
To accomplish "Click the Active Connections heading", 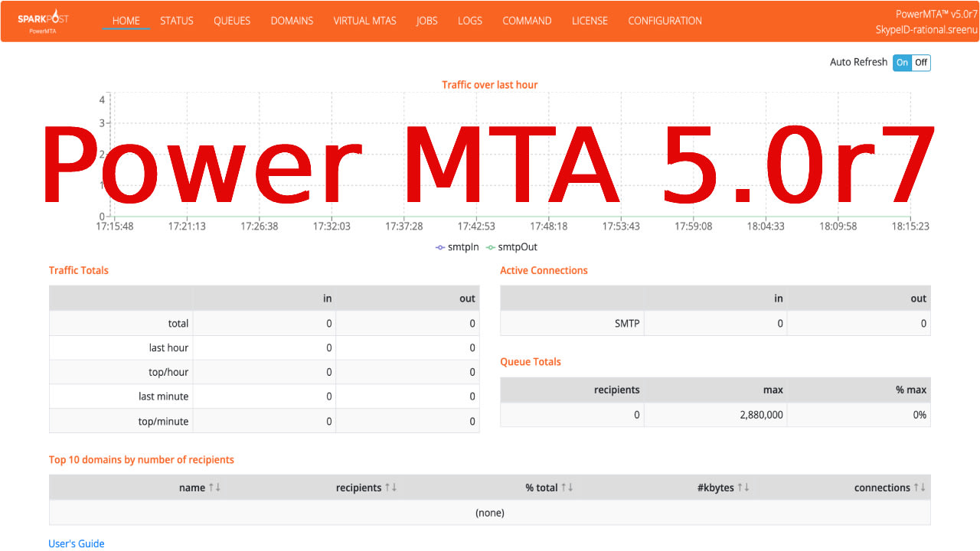I will [x=544, y=270].
